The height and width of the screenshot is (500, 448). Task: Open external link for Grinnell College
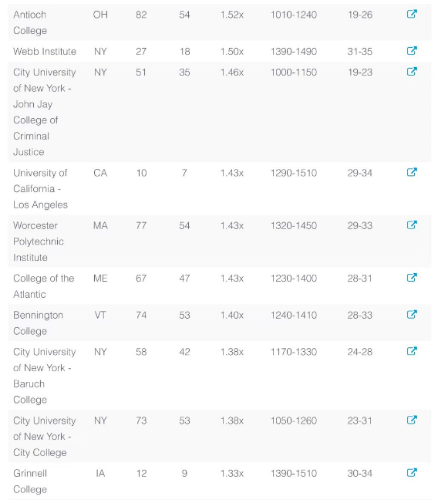pos(412,472)
